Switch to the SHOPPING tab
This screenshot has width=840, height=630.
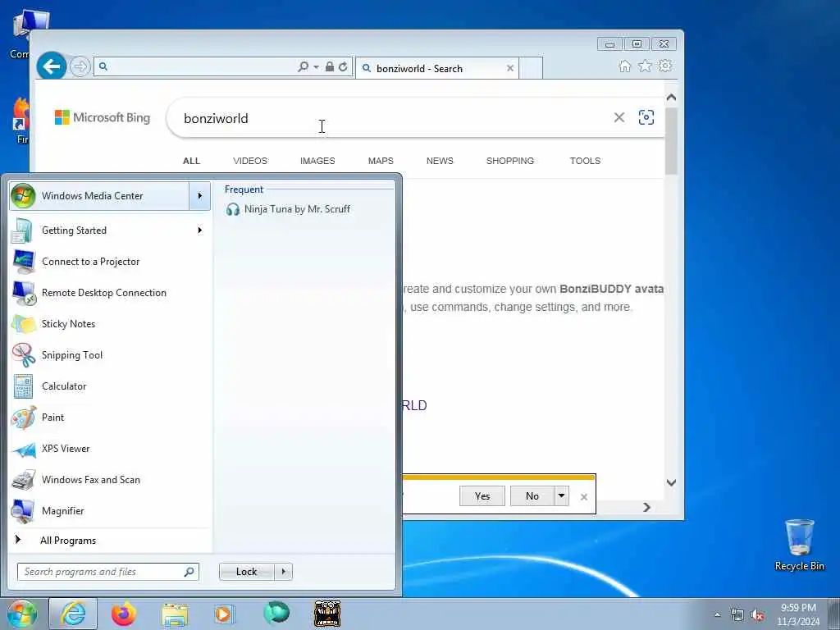pos(510,161)
